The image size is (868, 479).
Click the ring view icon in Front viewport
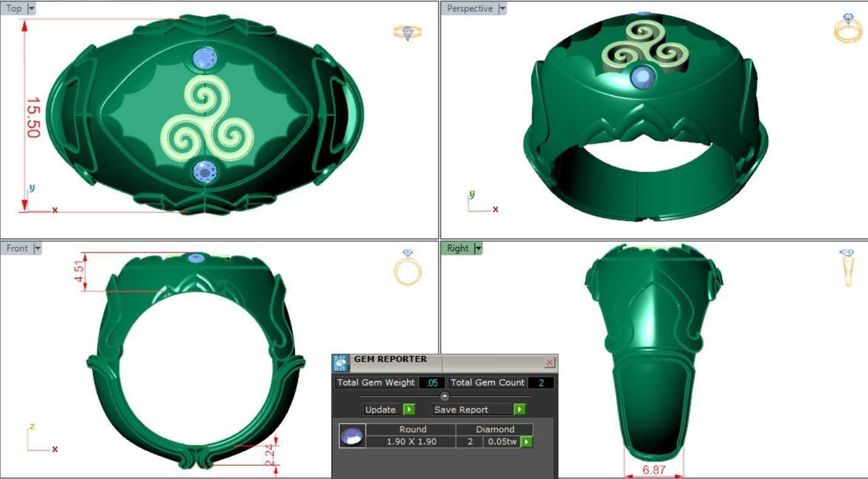point(408,267)
